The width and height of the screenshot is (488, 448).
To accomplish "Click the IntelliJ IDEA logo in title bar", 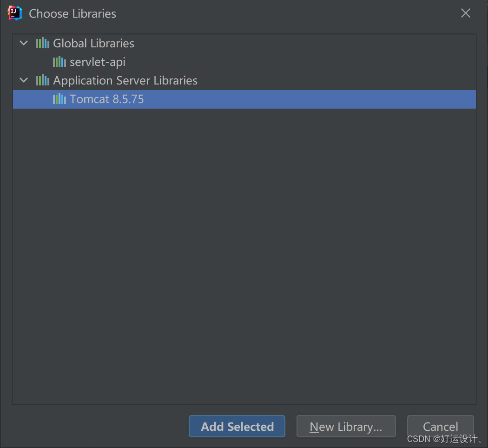I will 14,13.
